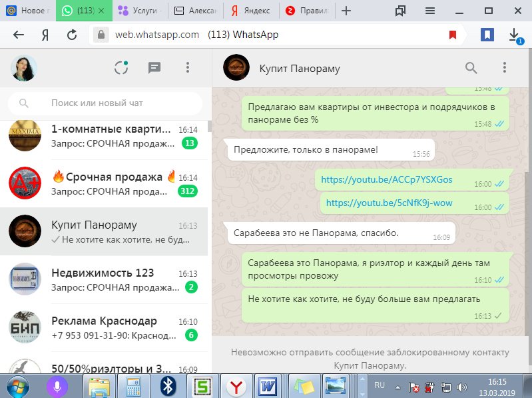The image size is (532, 398).
Task: Search messages in Купит Панораму chat
Action: tap(471, 68)
